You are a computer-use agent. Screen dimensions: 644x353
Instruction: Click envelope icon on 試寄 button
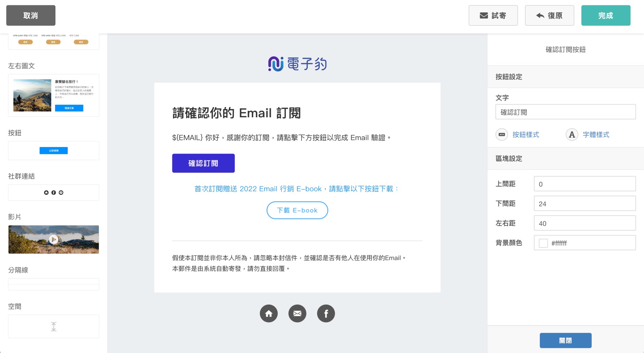[x=484, y=15]
